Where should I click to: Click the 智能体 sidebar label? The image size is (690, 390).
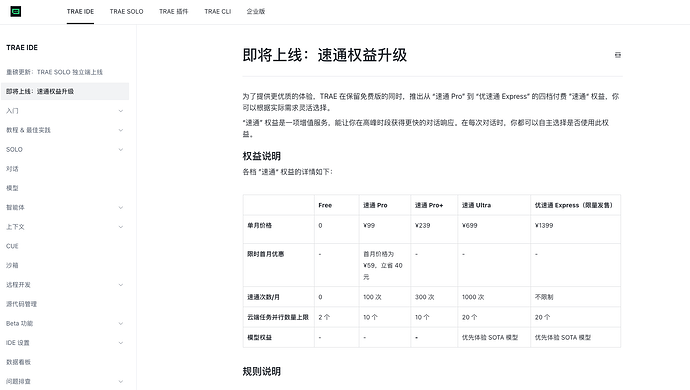15,207
